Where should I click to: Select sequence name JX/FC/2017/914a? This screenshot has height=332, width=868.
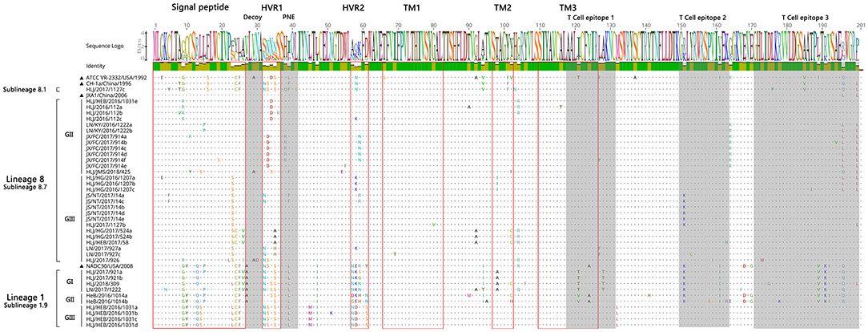click(106, 136)
